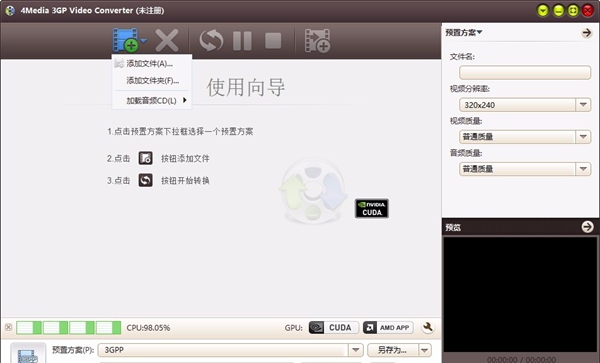Click the black preview video area
This screenshot has height=363, width=600.
520,294
